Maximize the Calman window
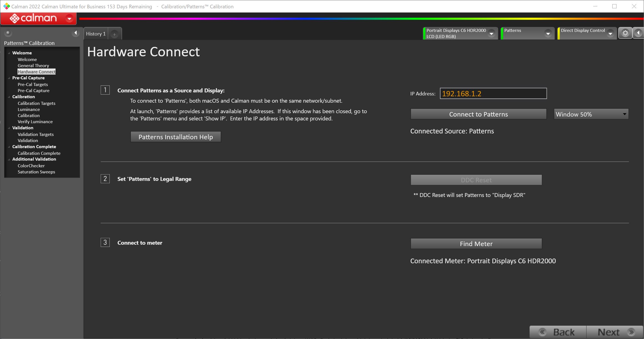Screen dimensions: 644x339 tap(614, 6)
